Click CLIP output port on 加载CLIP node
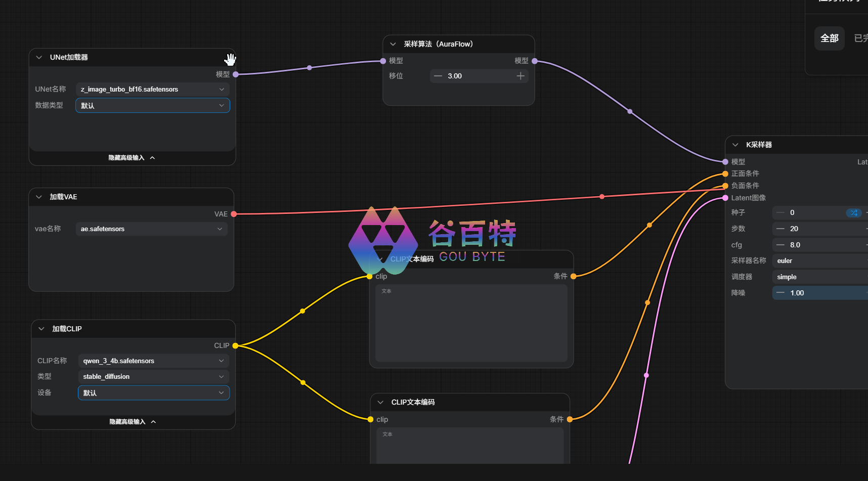This screenshot has width=868, height=481. (x=235, y=345)
